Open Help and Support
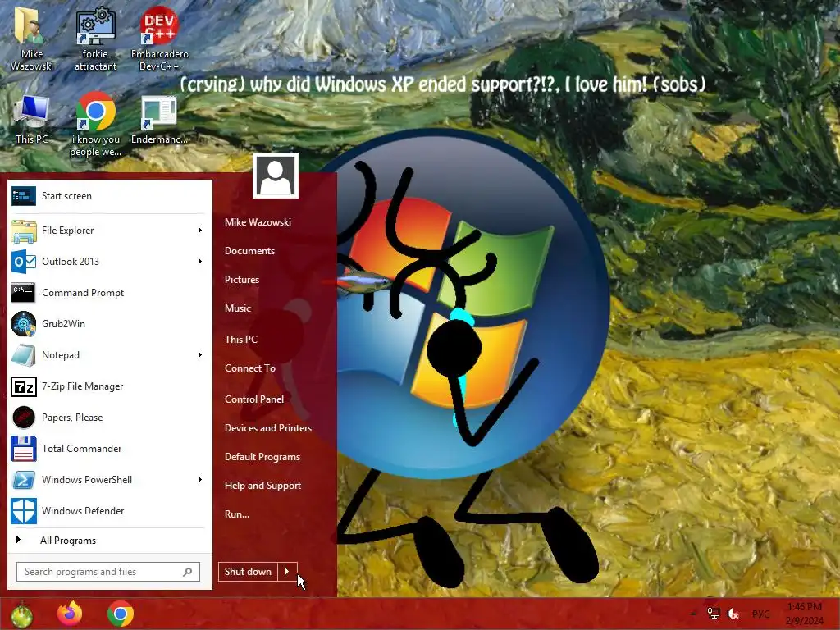This screenshot has height=630, width=840. [x=262, y=486]
